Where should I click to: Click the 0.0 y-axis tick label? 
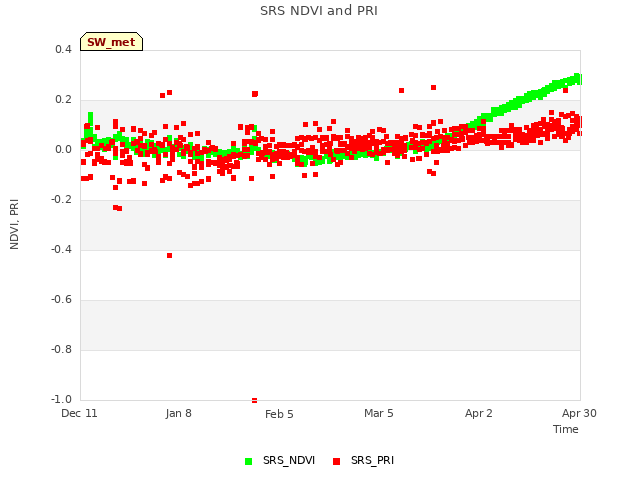point(63,149)
